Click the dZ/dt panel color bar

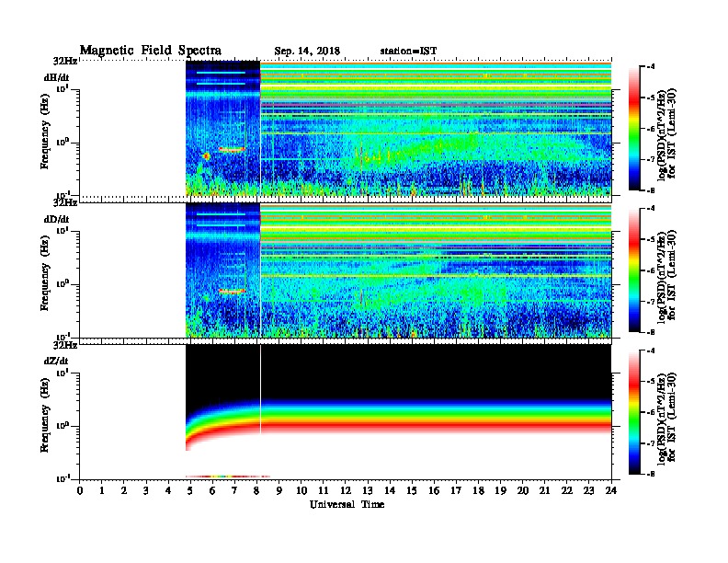634,412
